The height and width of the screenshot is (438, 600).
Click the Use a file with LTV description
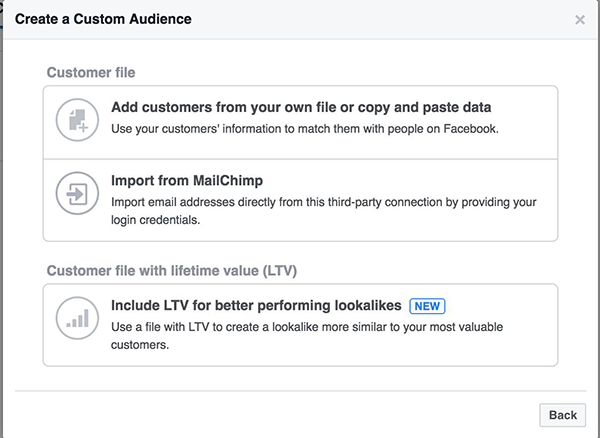[x=318, y=326]
